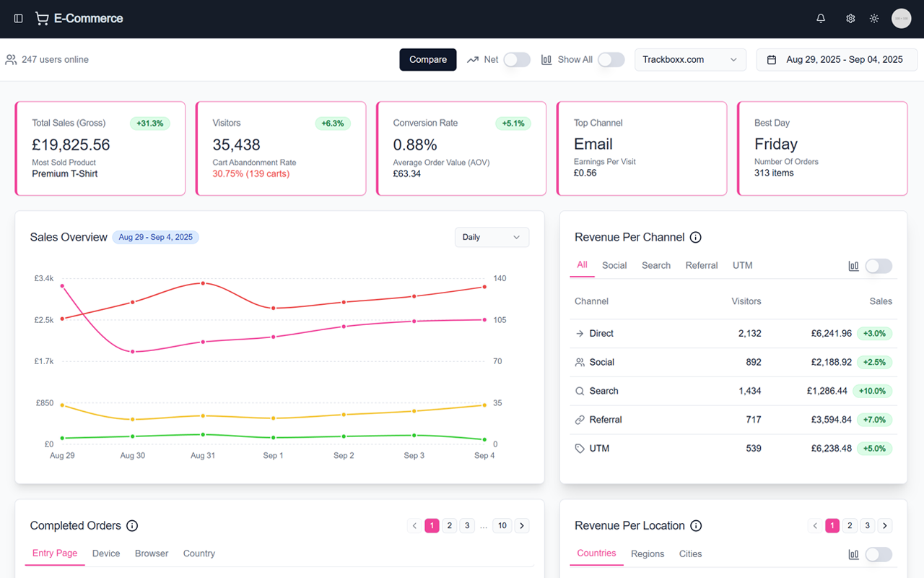Viewport: 924px width, 578px height.
Task: Enable the Show All toggle
Action: click(x=611, y=59)
